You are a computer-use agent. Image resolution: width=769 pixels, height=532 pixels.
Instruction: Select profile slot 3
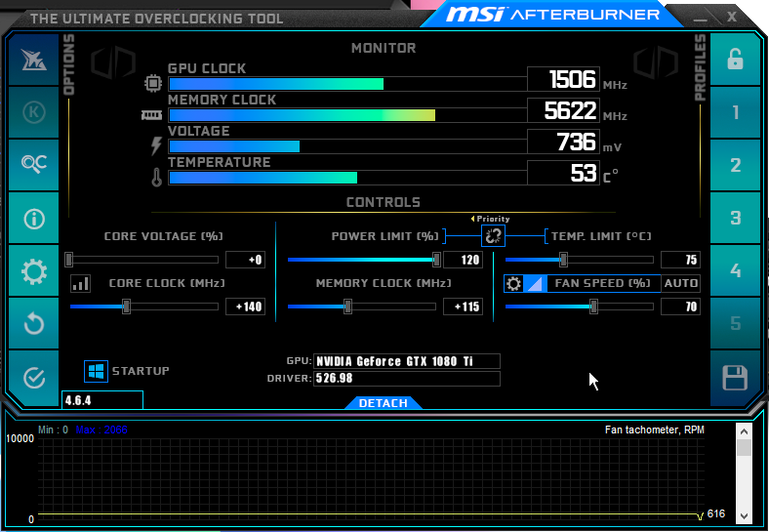click(x=735, y=218)
